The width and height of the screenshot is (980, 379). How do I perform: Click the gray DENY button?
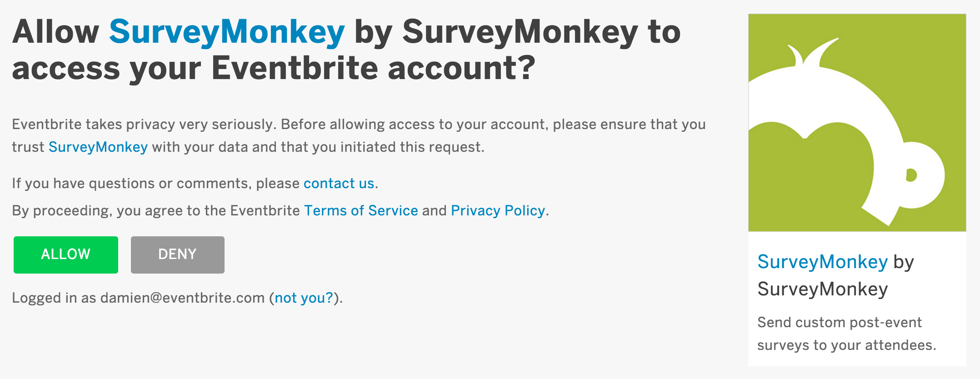coord(178,255)
